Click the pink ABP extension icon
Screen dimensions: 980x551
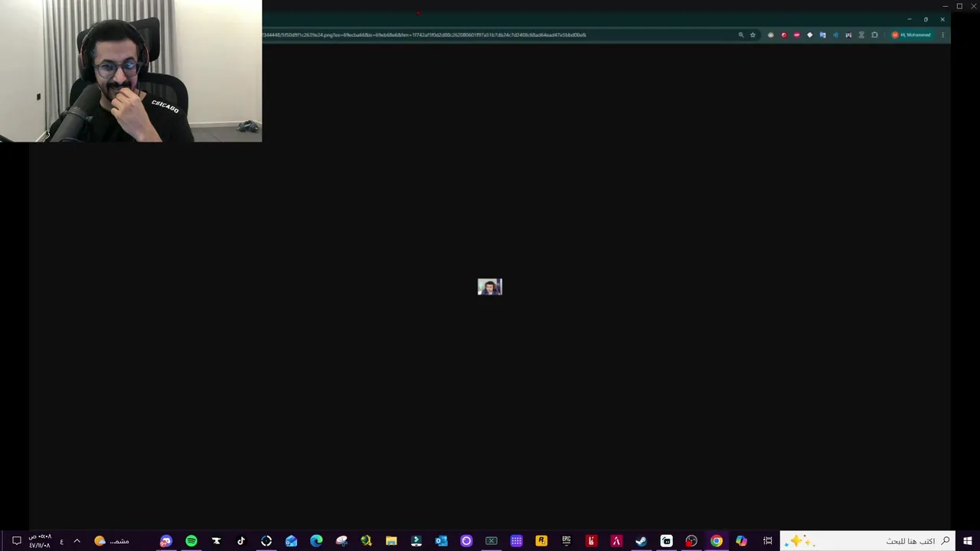point(797,34)
